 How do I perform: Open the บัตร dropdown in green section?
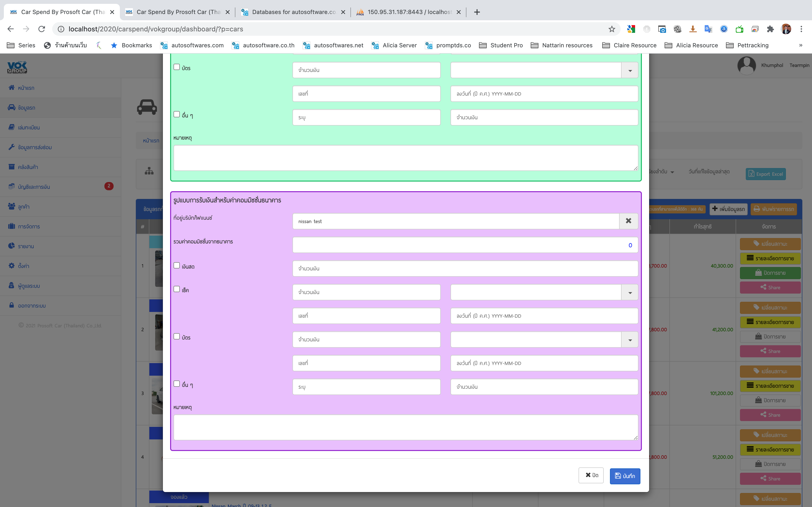[x=630, y=70]
